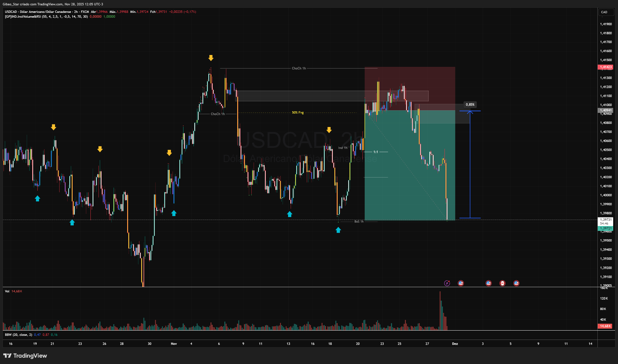618x364 pixels.
Task: Select the blue vertical price range measurement line
Action: click(x=470, y=165)
